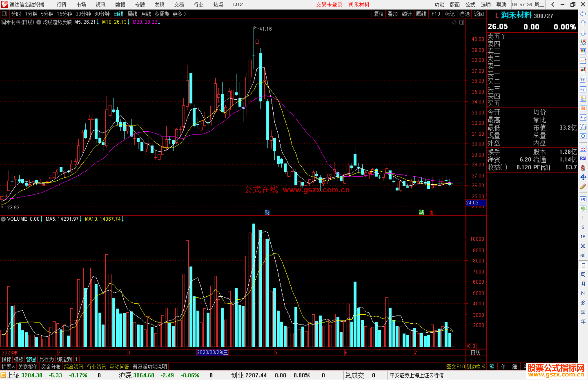The image size is (588, 380).
Task: Toggle the chart layout icon beside 分时
Action: pos(5,14)
